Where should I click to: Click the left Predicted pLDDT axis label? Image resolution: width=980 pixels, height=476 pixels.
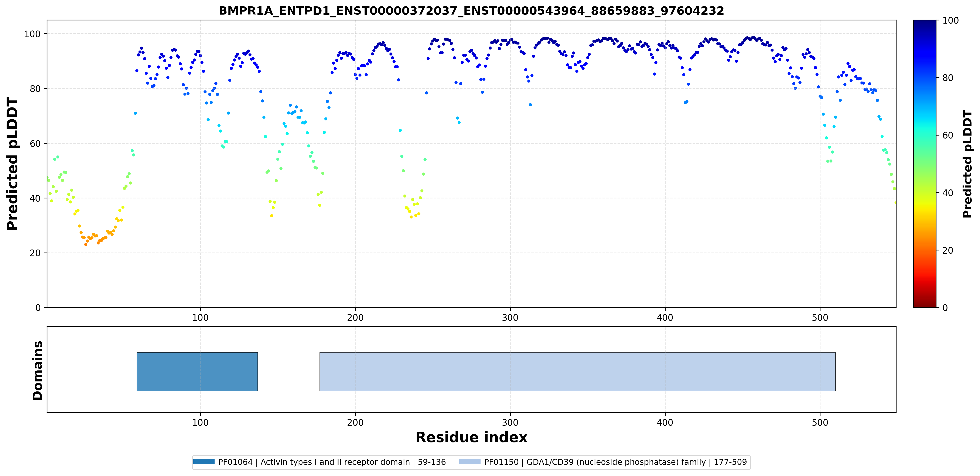pyautogui.click(x=12, y=164)
